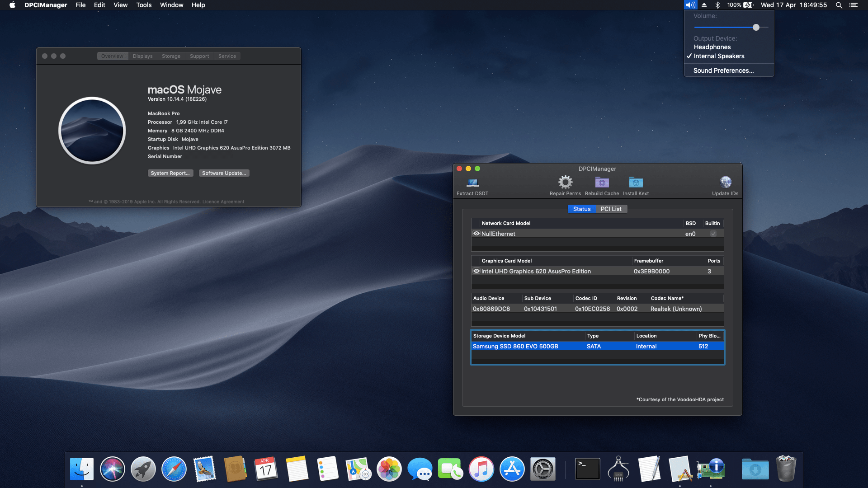Select Headphones as output device

(x=712, y=47)
